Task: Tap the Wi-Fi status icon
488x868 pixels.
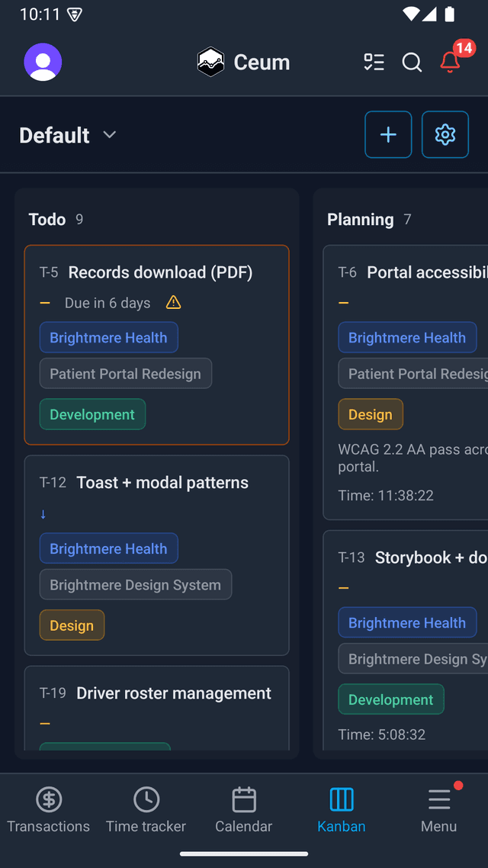Action: 410,14
